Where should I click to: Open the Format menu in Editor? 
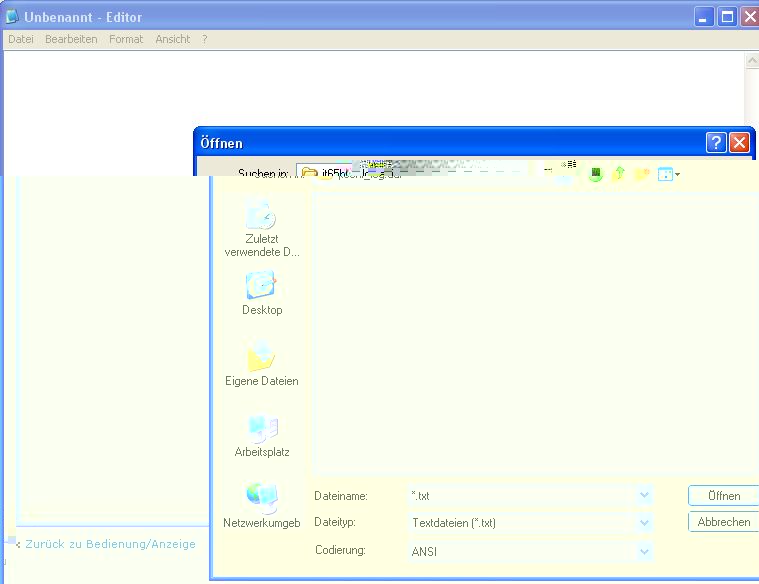(126, 39)
